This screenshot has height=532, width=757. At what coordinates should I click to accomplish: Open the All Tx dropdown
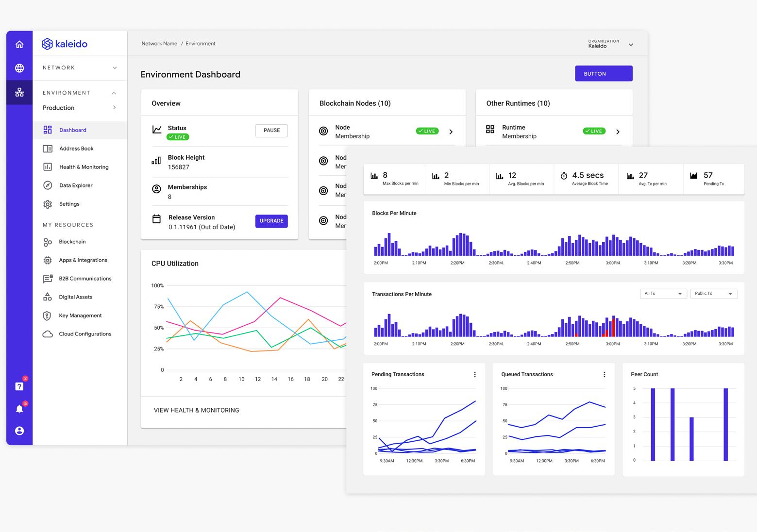663,294
